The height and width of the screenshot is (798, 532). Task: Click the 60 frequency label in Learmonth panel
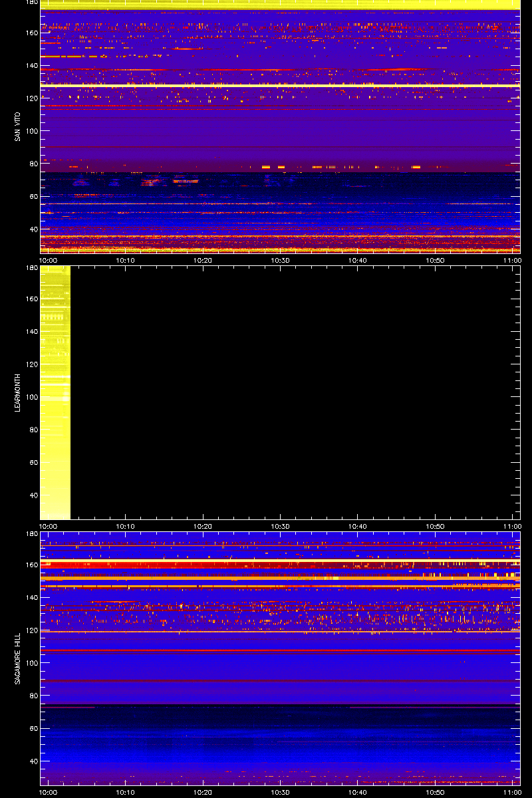pos(33,462)
